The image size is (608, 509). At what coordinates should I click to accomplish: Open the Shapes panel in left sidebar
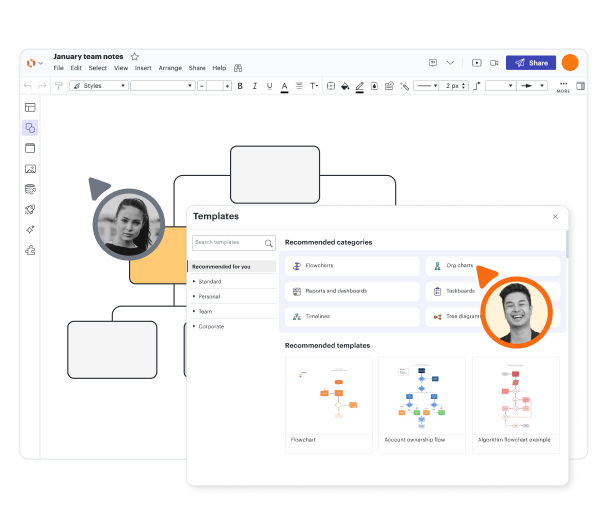tap(30, 128)
